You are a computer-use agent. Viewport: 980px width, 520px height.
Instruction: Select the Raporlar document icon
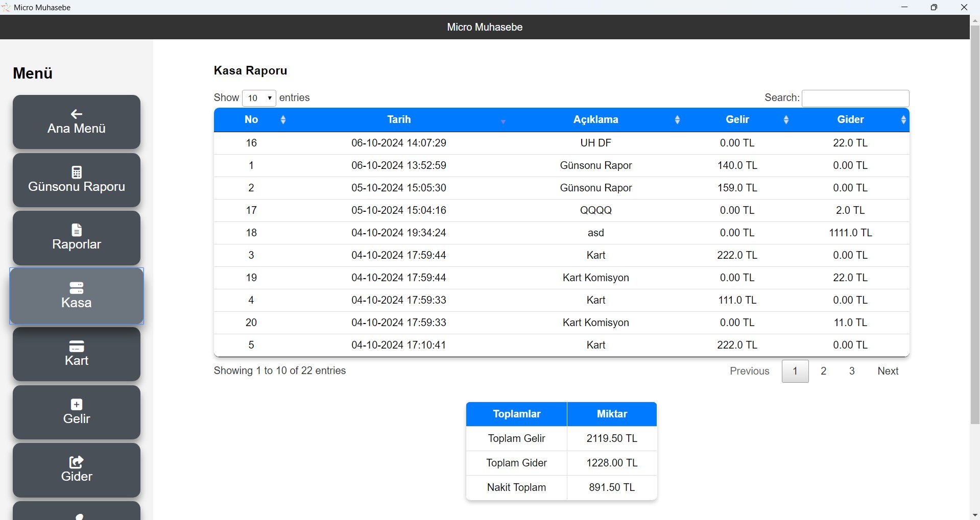click(x=77, y=230)
